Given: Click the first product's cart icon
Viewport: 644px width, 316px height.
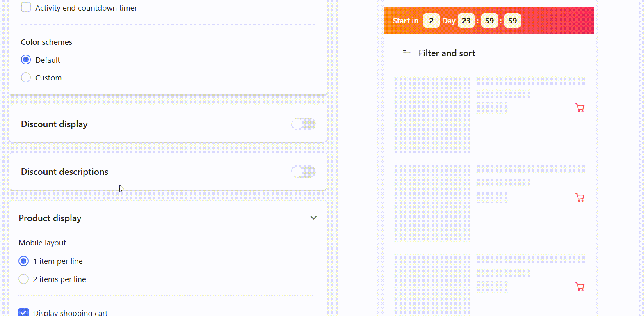Looking at the screenshot, I should [580, 108].
